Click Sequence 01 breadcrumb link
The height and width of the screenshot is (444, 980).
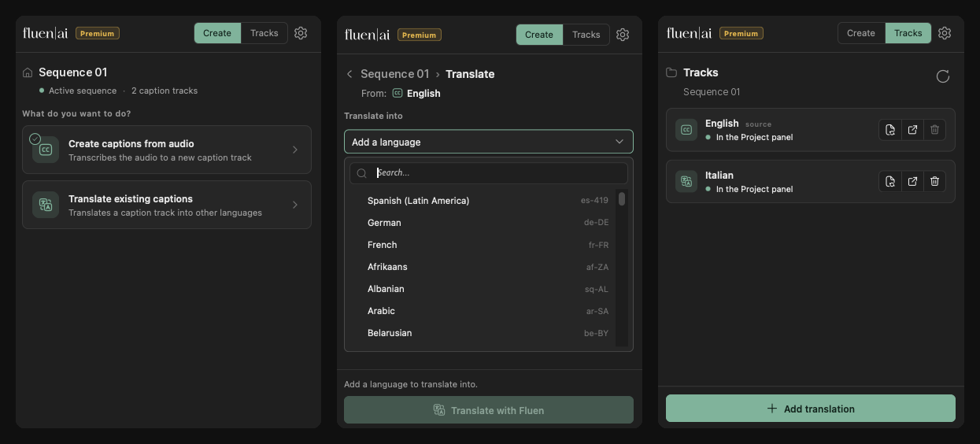(x=395, y=74)
